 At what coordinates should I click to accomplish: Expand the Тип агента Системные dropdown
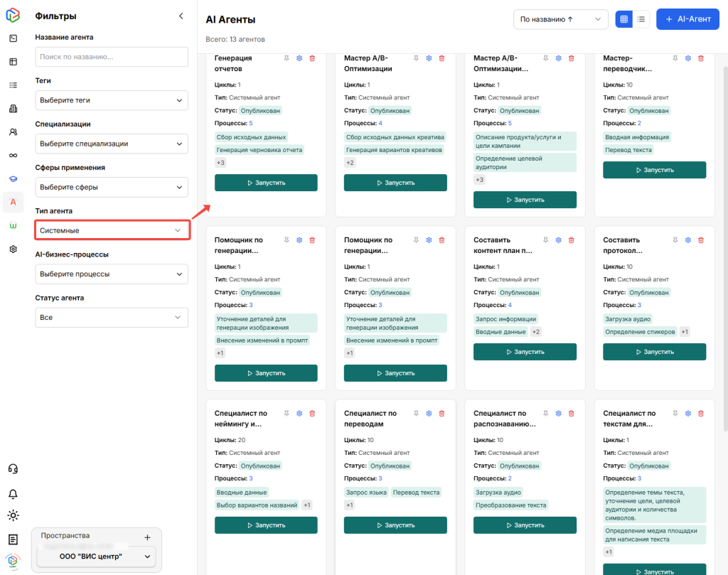click(112, 230)
